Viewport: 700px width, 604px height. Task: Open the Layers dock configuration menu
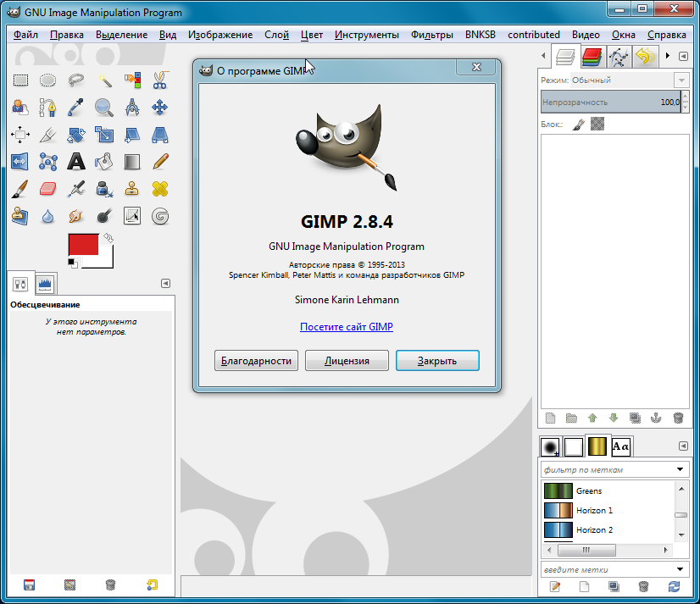coord(684,56)
